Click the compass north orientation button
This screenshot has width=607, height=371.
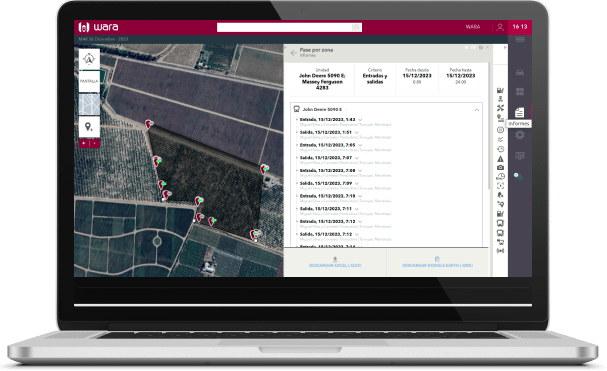89,59
